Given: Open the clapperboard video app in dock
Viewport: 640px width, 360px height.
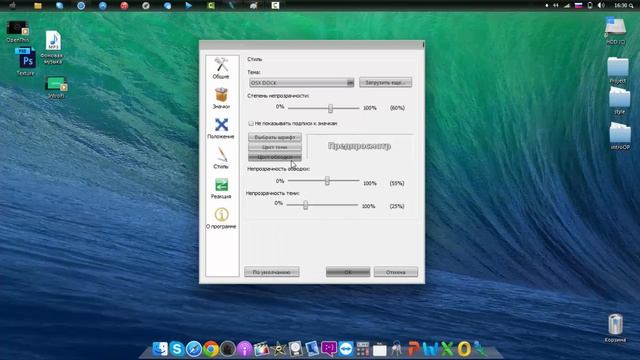Looking at the screenshot, I should [262, 349].
